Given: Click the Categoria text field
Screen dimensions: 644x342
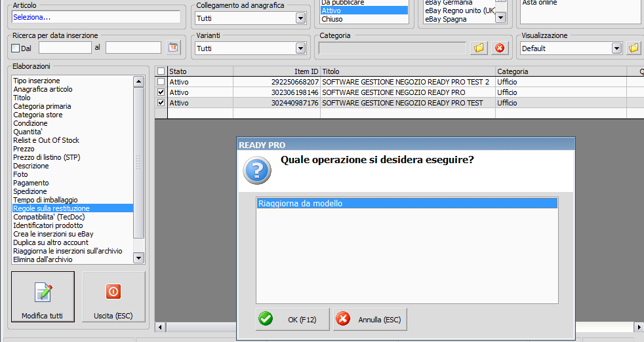Looking at the screenshot, I should [392, 48].
